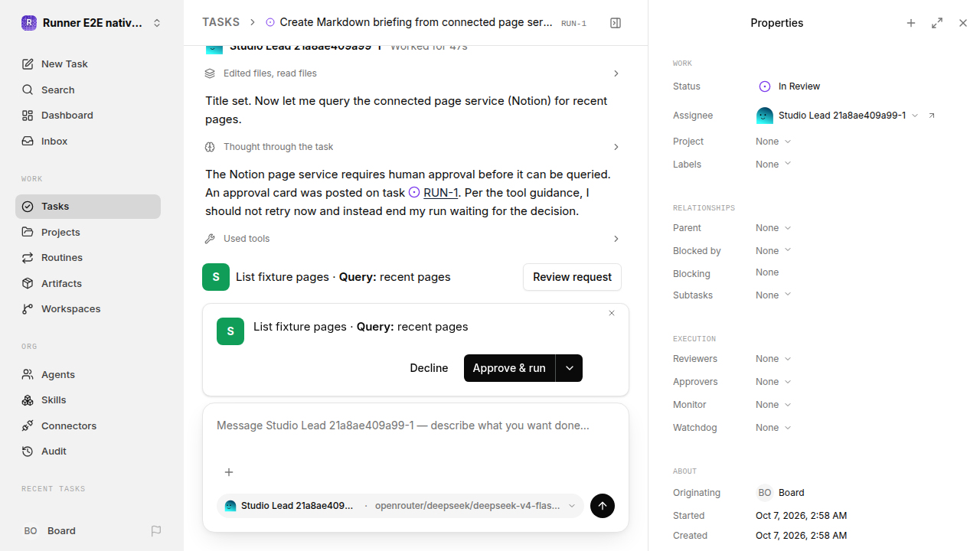Image resolution: width=980 pixels, height=551 pixels.
Task: Decline the fixture pages request
Action: pyautogui.click(x=429, y=368)
